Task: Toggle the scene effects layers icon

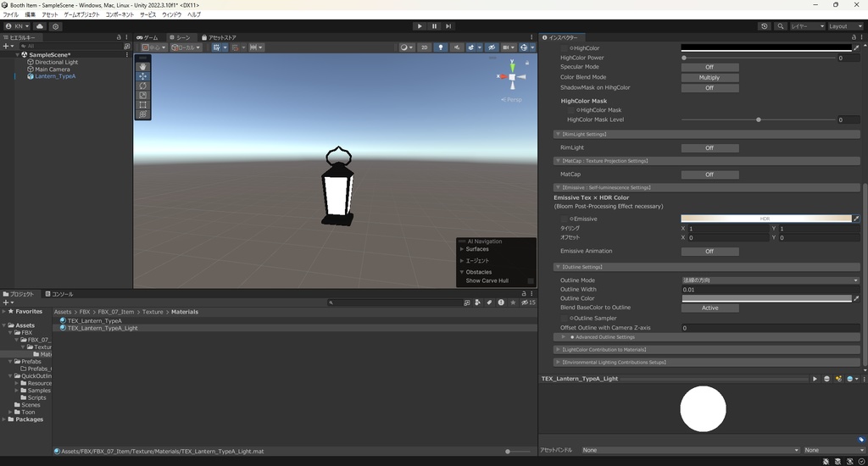Action: pyautogui.click(x=471, y=47)
